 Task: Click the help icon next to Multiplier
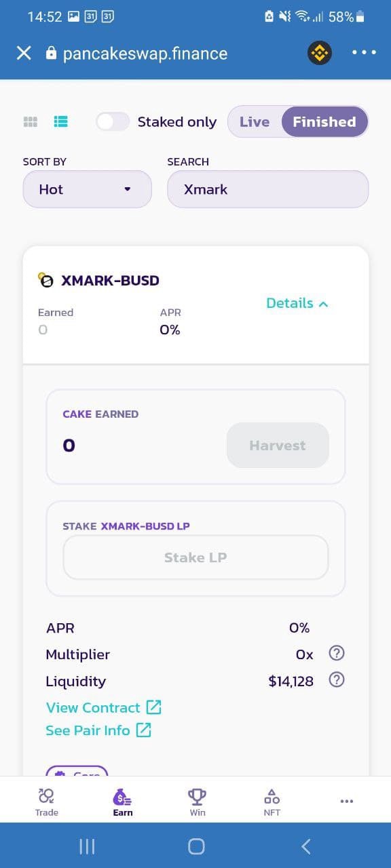point(337,653)
